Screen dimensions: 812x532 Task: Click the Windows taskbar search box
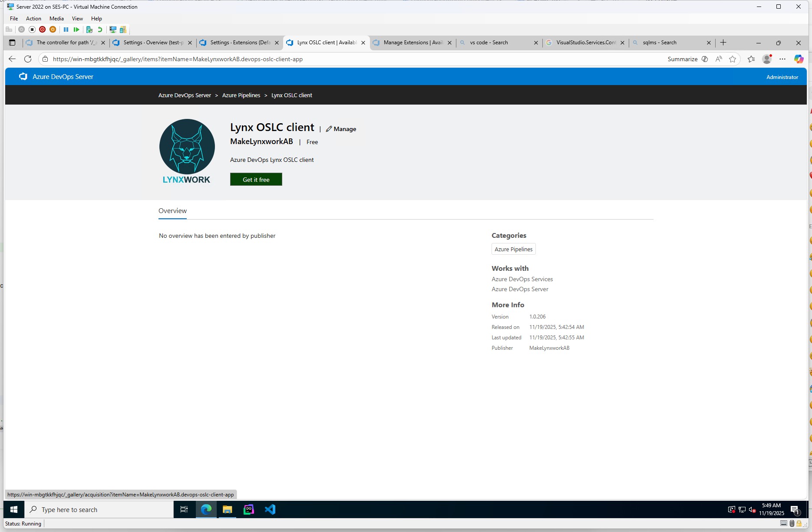99,509
